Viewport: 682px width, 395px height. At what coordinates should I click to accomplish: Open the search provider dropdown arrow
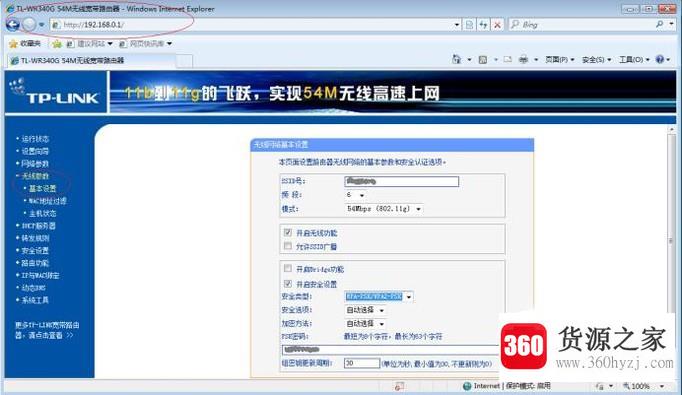[x=672, y=24]
